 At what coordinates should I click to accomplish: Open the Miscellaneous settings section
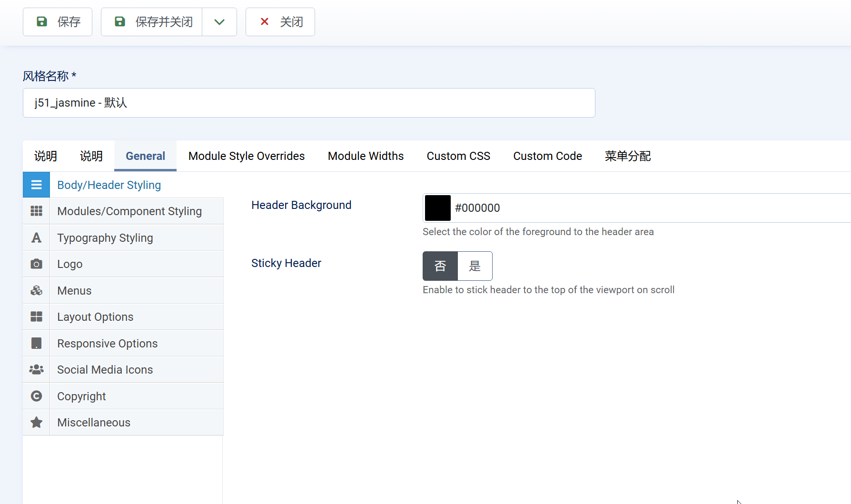pyautogui.click(x=94, y=423)
